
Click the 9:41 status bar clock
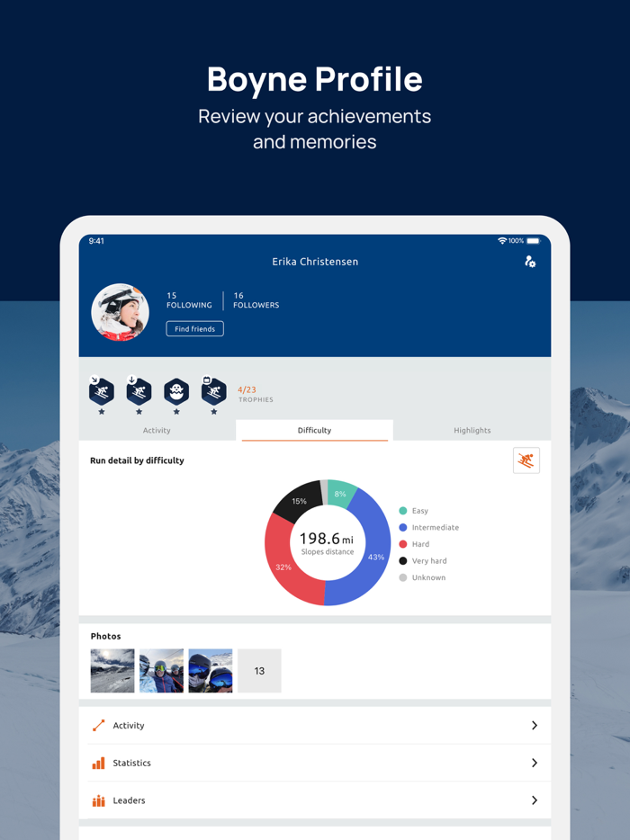[96, 241]
